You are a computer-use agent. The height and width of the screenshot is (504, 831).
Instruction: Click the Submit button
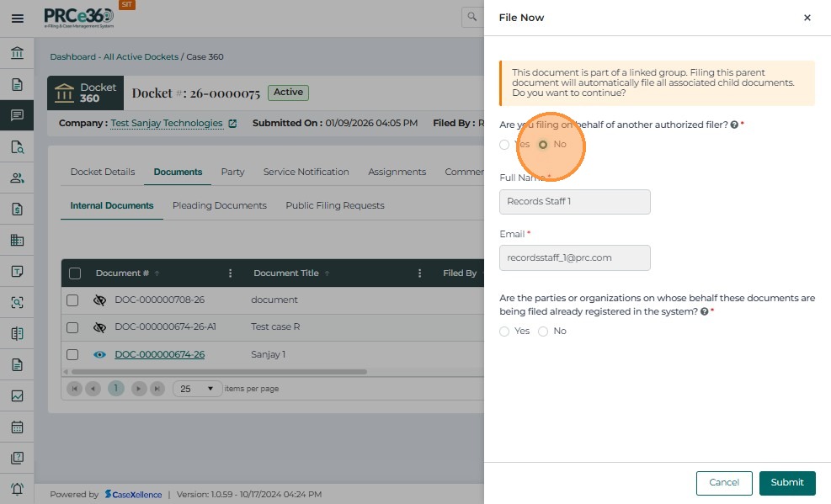787,483
